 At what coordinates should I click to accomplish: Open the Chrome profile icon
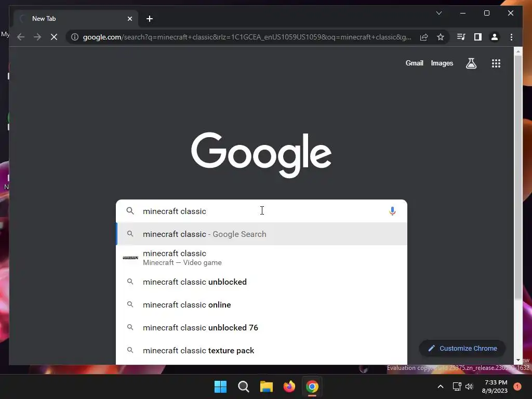495,37
